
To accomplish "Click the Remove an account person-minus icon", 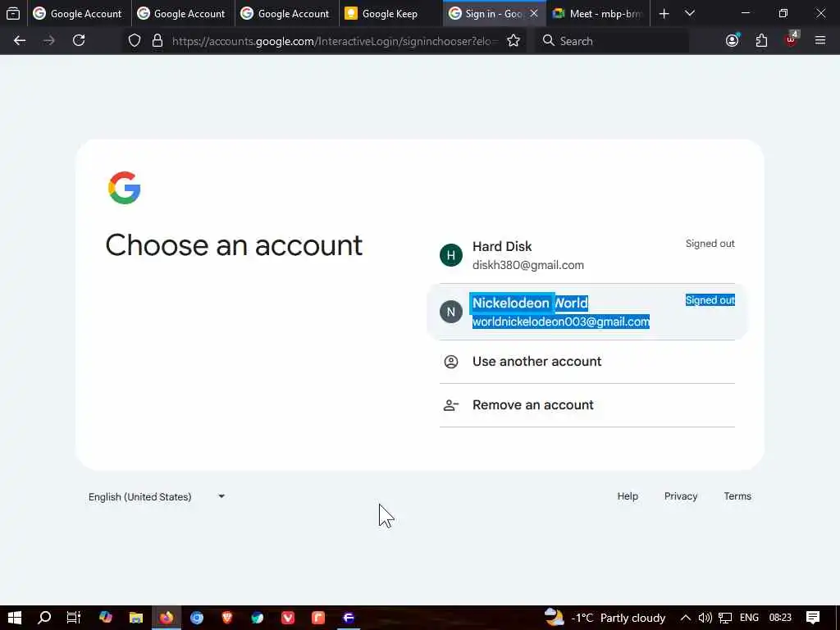I will pyautogui.click(x=451, y=405).
